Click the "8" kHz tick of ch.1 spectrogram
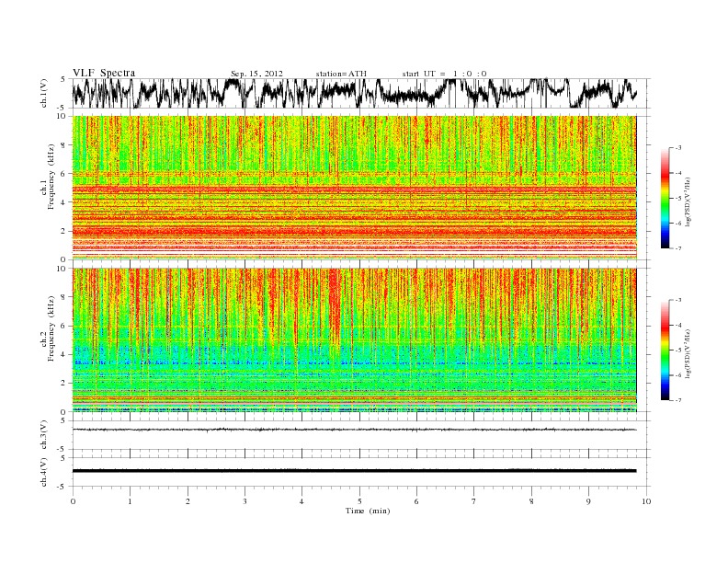Screen dimensions: 728x563 (63, 145)
